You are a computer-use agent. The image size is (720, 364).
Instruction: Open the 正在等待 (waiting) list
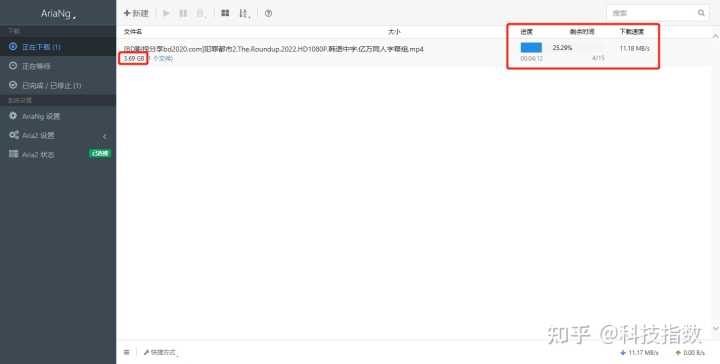coord(58,66)
